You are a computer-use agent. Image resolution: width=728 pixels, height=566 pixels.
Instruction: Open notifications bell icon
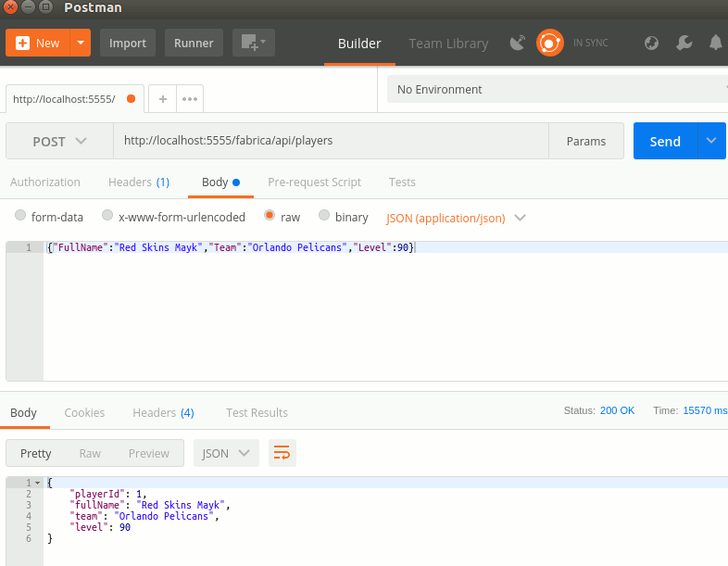coord(715,43)
